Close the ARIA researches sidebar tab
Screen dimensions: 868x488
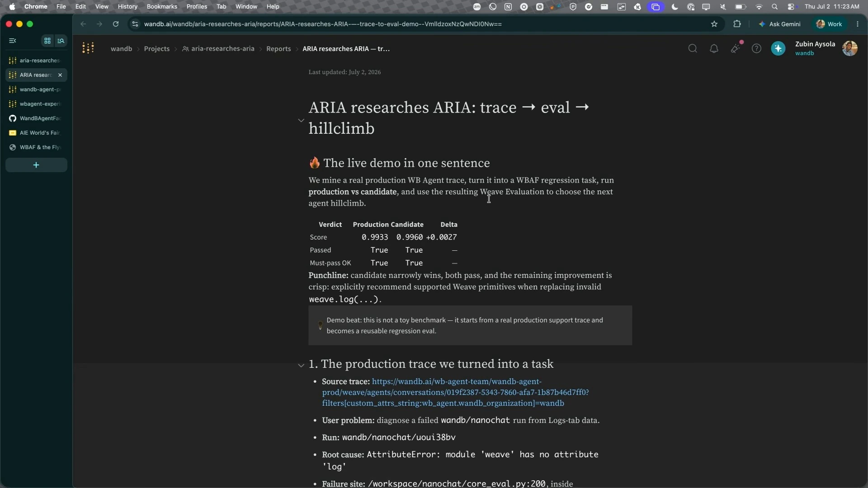coord(60,75)
